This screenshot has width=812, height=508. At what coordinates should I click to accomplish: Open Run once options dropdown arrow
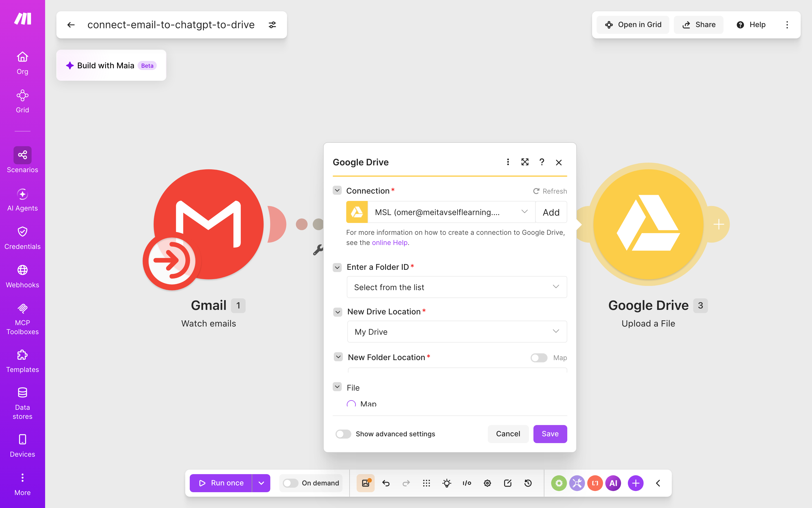[x=261, y=483]
